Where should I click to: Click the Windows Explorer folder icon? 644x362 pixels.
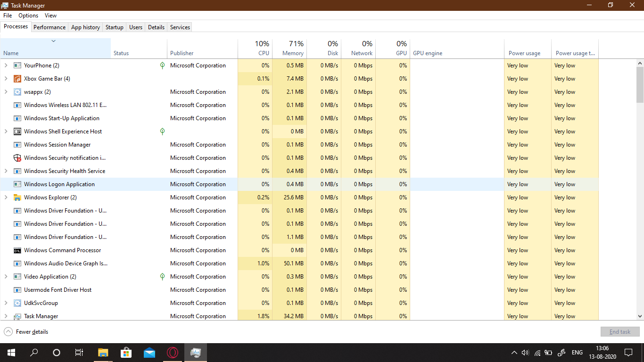(17, 197)
